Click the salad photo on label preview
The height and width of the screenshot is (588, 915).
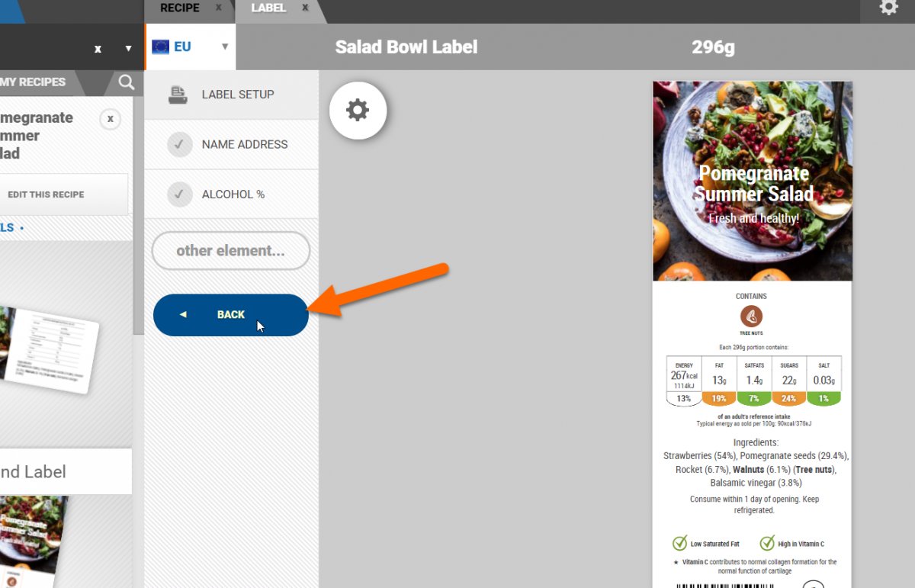753,182
